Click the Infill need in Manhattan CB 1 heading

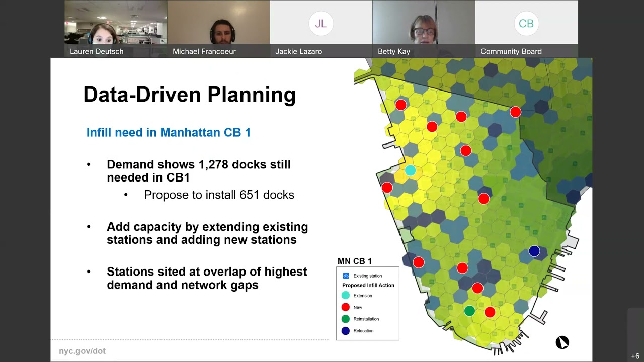point(169,132)
